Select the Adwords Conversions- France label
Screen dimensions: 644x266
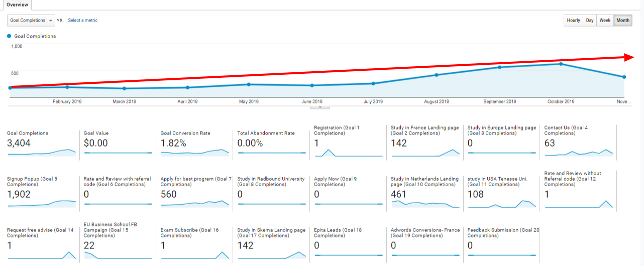click(425, 233)
